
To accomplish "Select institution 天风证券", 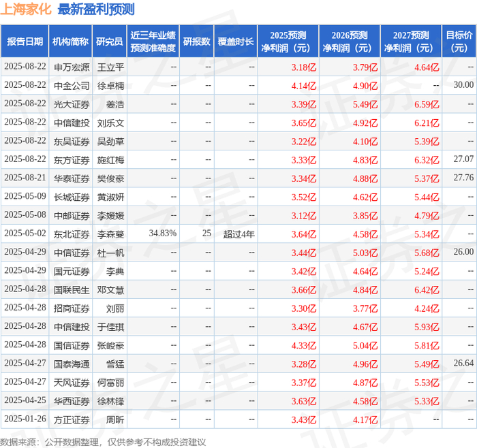I will [x=72, y=383].
